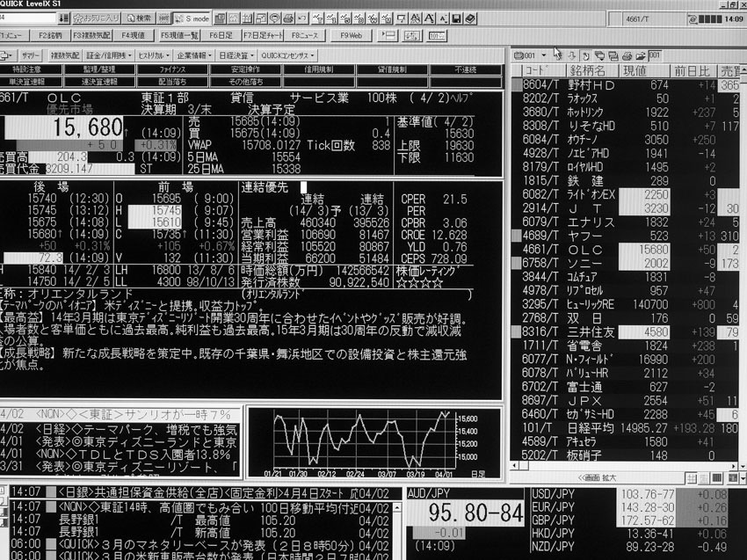Click the OLC daily price chart thumbnail
This screenshot has width=747, height=560.
click(x=374, y=443)
